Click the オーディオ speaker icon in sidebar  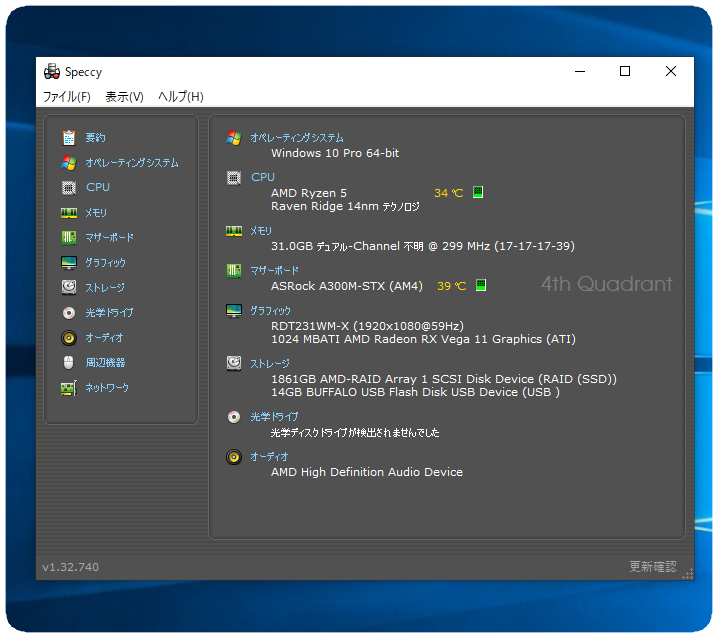[x=69, y=338]
